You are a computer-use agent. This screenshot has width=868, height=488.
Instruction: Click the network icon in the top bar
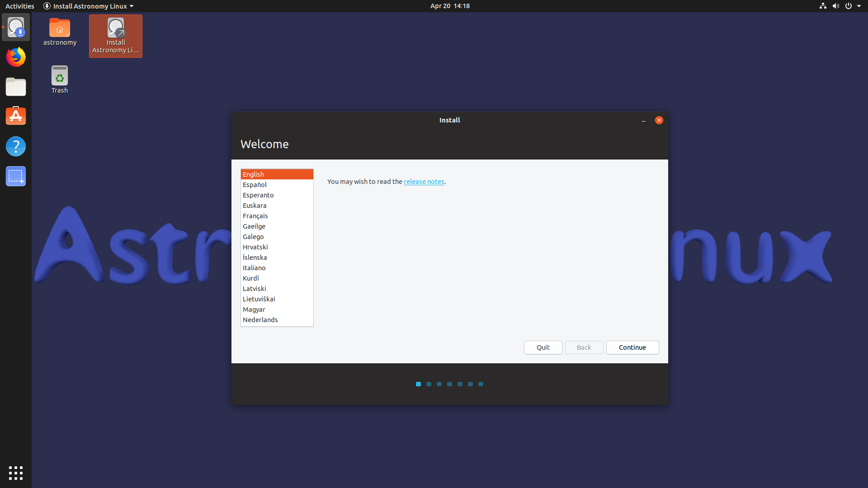tap(822, 6)
